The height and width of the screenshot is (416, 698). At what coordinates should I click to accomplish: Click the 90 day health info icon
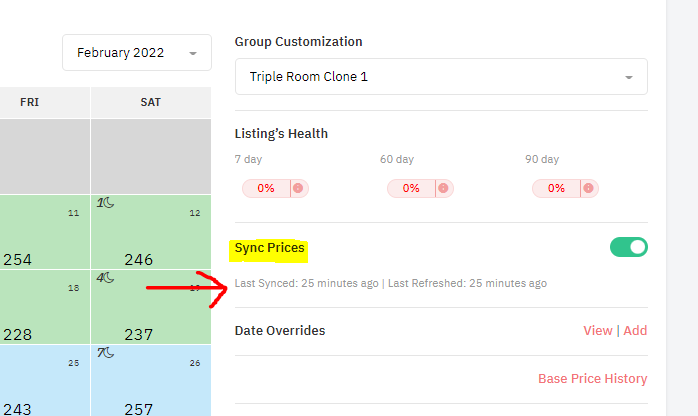(589, 188)
